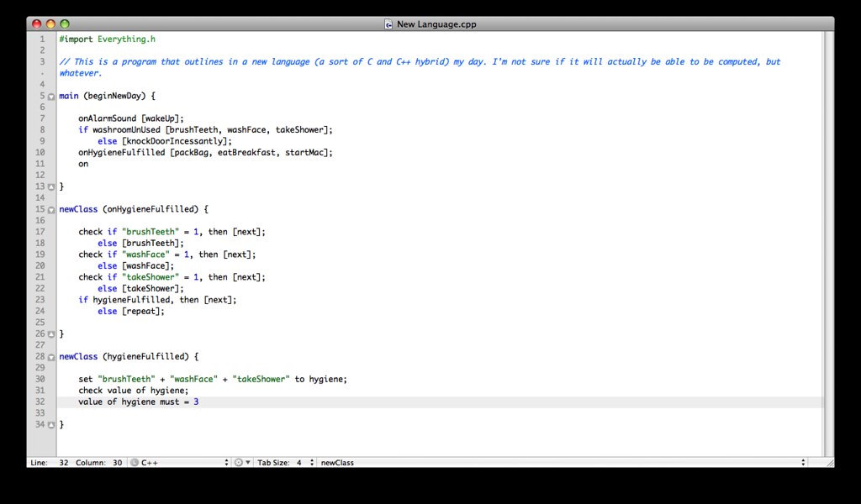Viewport: 861px width, 504px height.
Task: Collapse newClass hygieneFulfilled fold on line 28
Action: coord(51,357)
